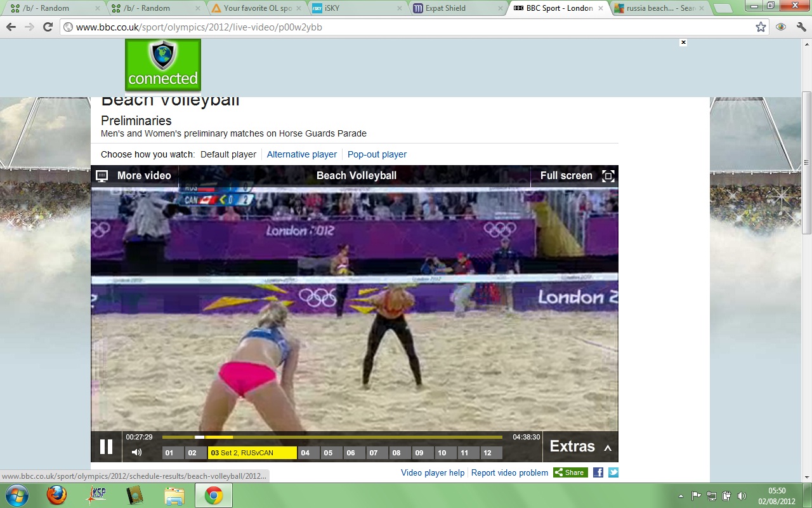Click the More video button label
This screenshot has height=508, width=812.
144,176
